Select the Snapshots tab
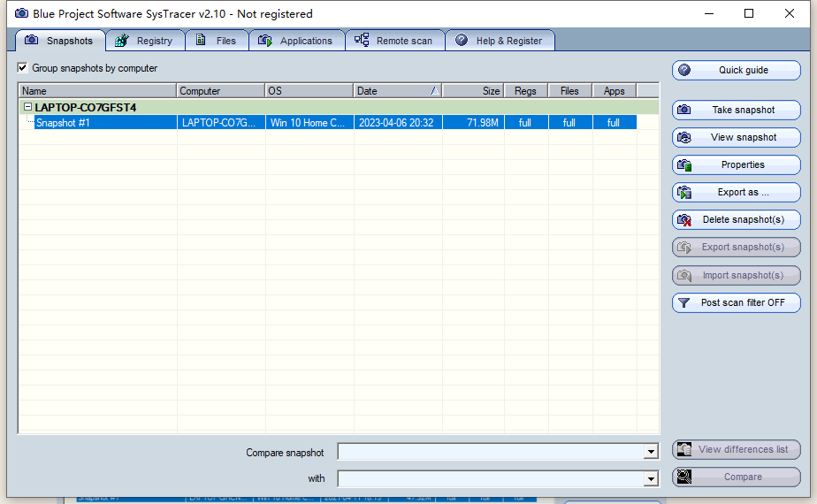The height and width of the screenshot is (504, 817). (x=60, y=41)
